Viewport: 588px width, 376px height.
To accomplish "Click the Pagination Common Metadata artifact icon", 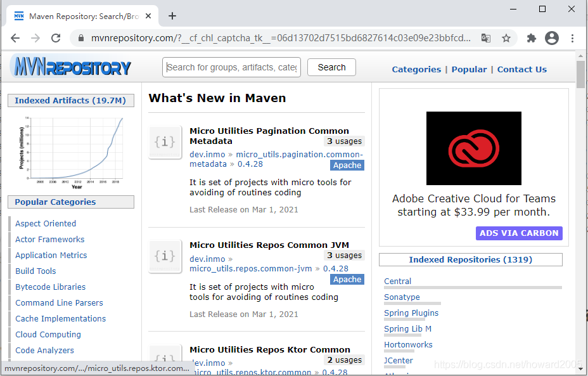I will [x=165, y=142].
